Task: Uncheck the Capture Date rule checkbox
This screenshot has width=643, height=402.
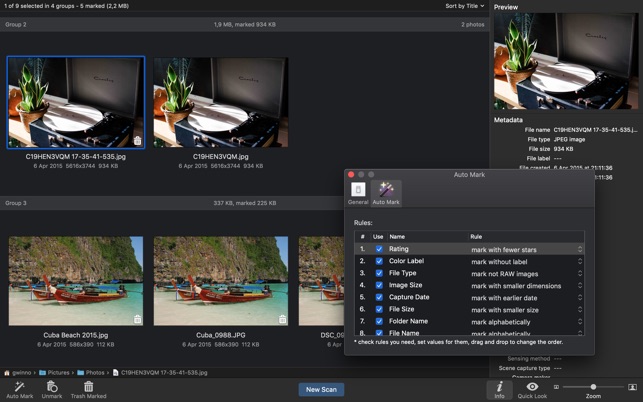Action: [379, 297]
